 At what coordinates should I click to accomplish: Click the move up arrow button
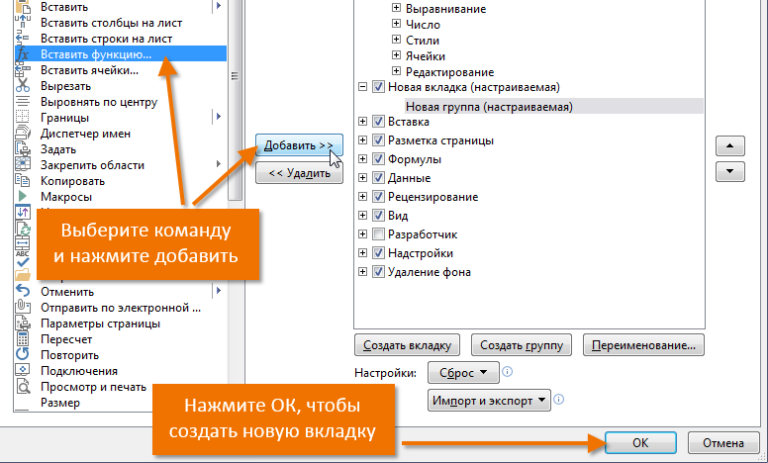733,146
